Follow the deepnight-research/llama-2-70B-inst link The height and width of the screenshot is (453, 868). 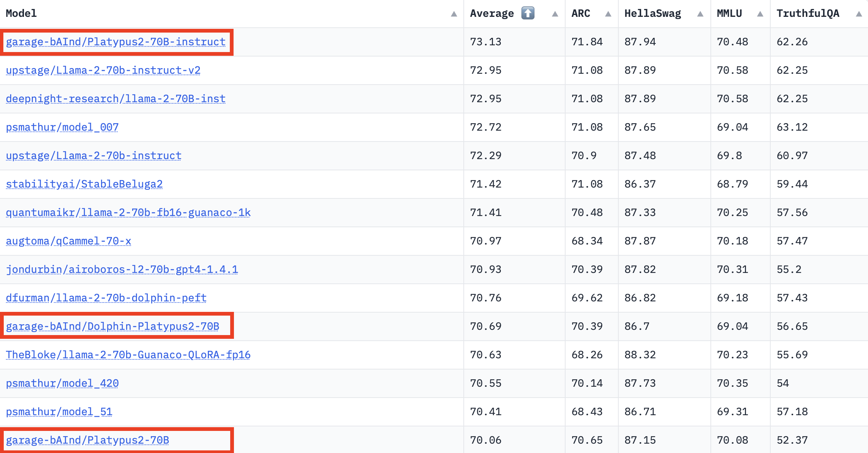coord(116,99)
